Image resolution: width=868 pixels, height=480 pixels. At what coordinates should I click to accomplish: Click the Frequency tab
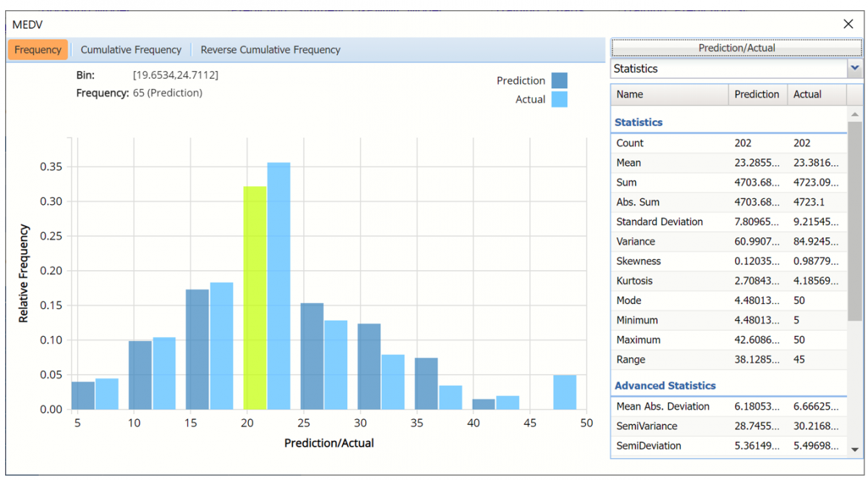[x=38, y=50]
